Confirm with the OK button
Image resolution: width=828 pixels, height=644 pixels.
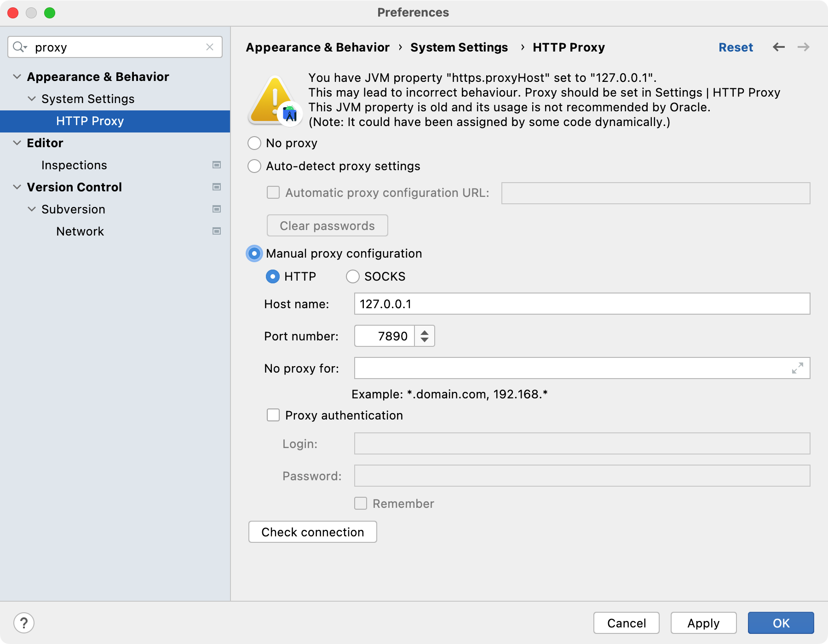[x=781, y=623]
